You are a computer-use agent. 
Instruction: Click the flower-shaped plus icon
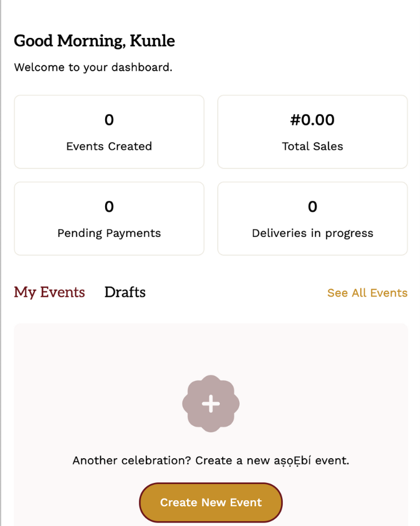[x=210, y=403]
